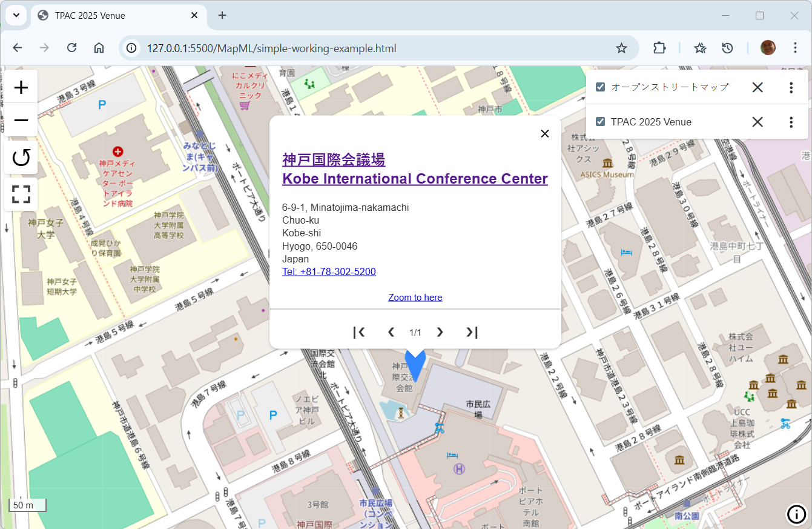Open the オープンストリートマップ layer options menu
The height and width of the screenshot is (529, 812).
pyautogui.click(x=791, y=87)
